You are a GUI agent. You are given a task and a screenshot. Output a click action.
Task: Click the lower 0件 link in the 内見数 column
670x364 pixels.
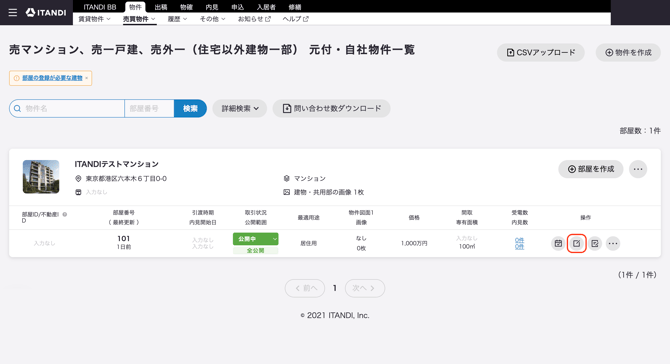[x=519, y=247]
